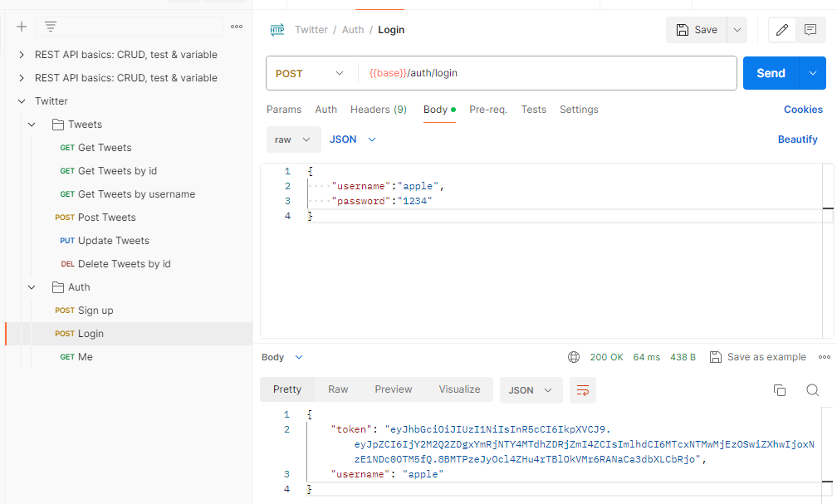Click the "password":"1234" line in body
The image size is (837, 504).
point(382,201)
